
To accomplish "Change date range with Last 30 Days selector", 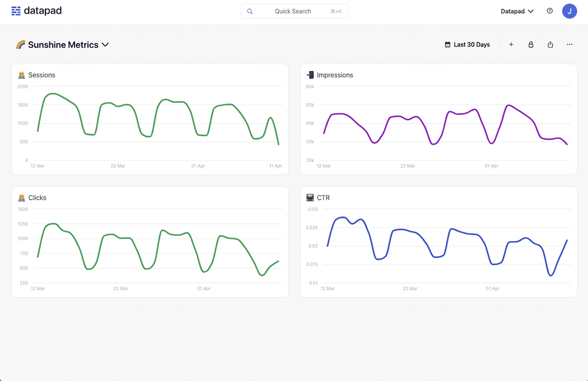I will pos(467,44).
